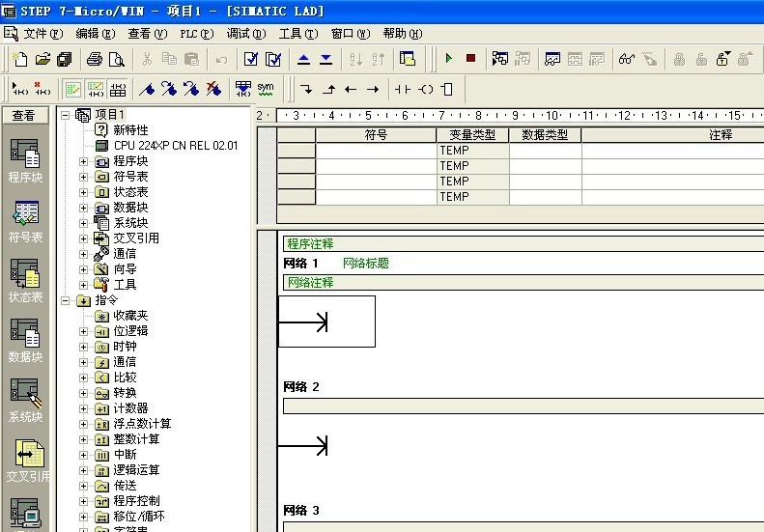The image size is (764, 532).
Task: Open 数据块 in the navigation bar
Action: point(25,341)
